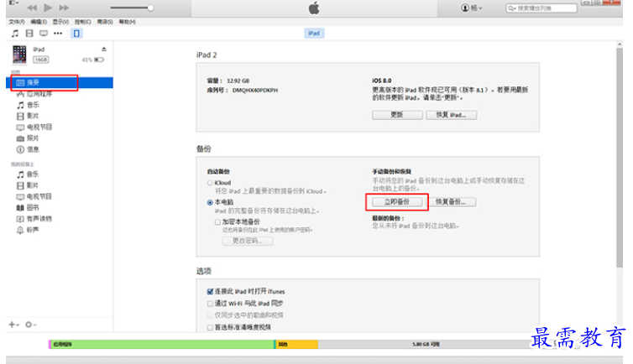
Task: Uncheck 连接此 iPad 时打开 iTunes
Action: 210,291
